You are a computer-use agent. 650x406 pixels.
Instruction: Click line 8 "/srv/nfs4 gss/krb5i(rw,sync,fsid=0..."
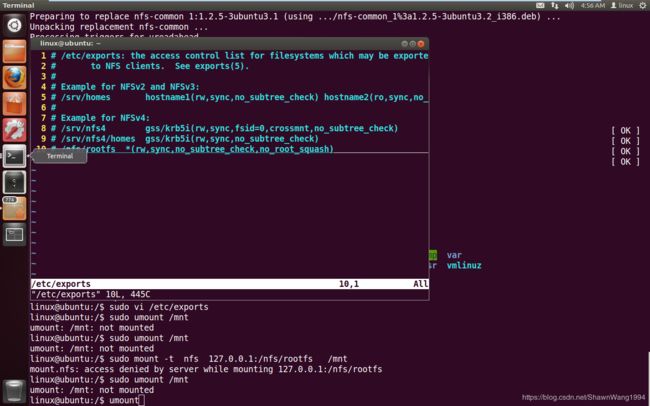pyautogui.click(x=224, y=128)
